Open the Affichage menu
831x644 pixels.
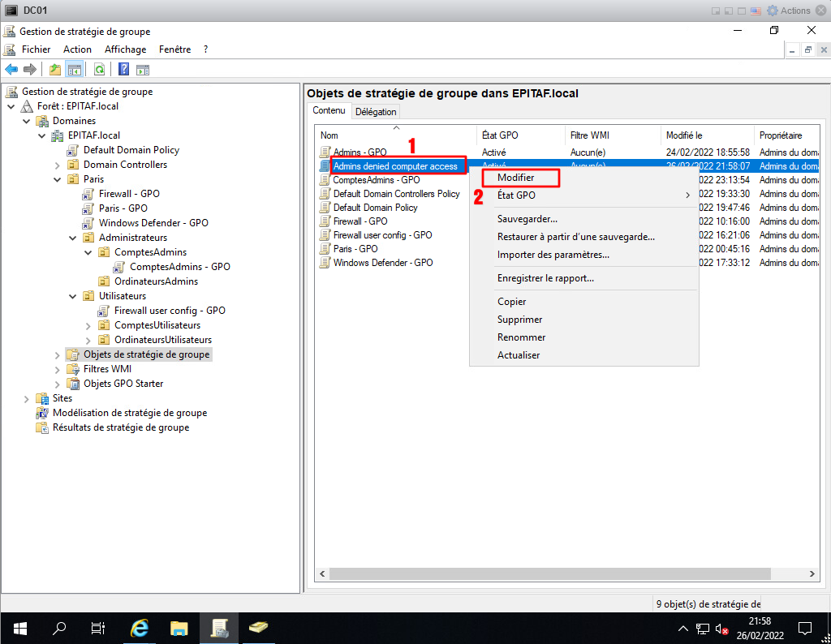tap(125, 49)
